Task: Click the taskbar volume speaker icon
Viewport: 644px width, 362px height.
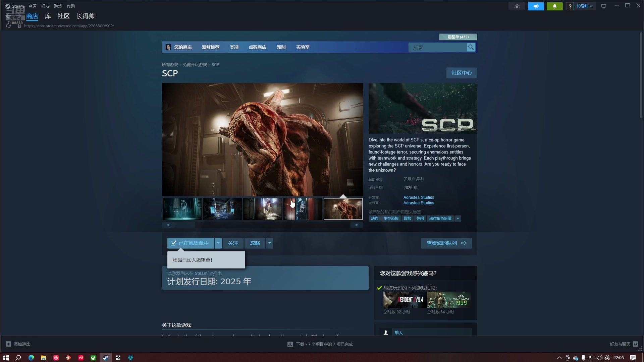Action: pyautogui.click(x=599, y=358)
